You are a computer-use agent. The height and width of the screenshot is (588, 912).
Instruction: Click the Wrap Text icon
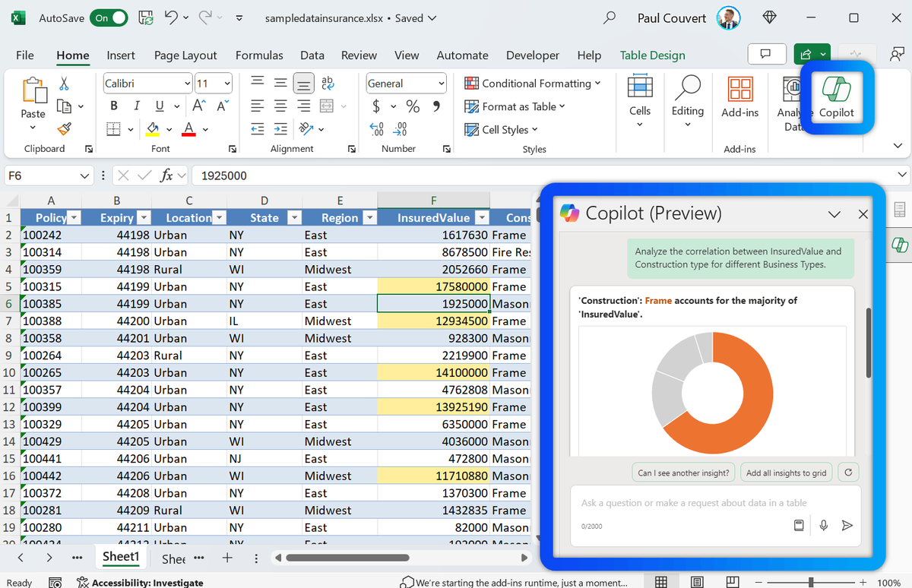point(328,84)
